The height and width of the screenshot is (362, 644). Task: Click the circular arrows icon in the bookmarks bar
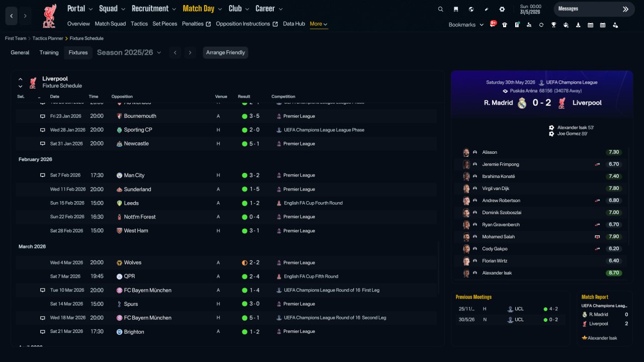point(541,25)
